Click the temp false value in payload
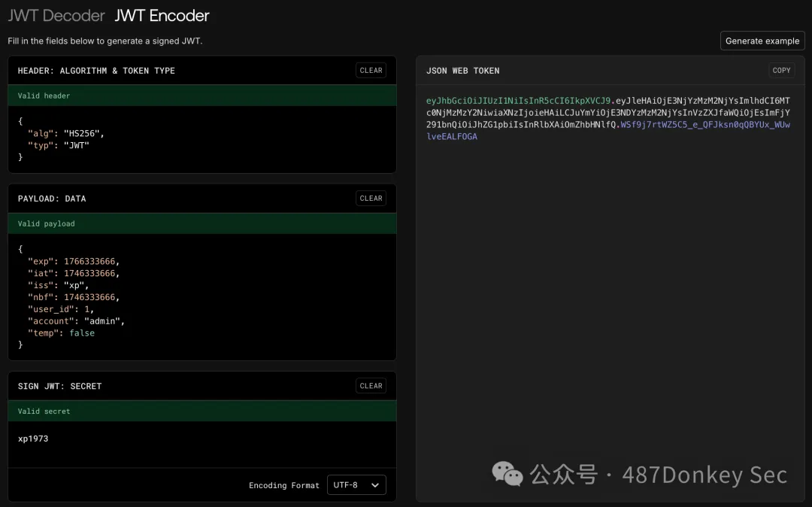Screen dimensions: 812x507 coord(82,333)
